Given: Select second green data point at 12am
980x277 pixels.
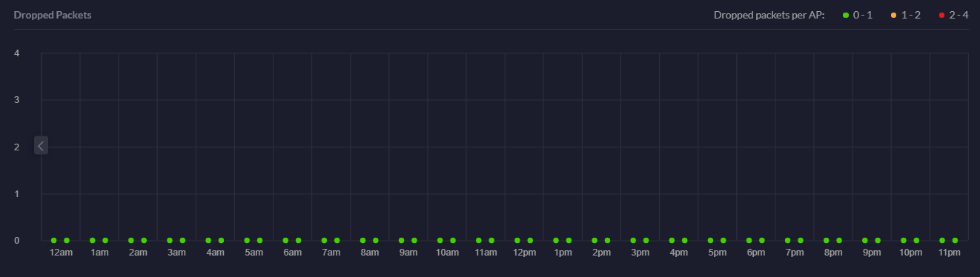Looking at the screenshot, I should point(67,240).
